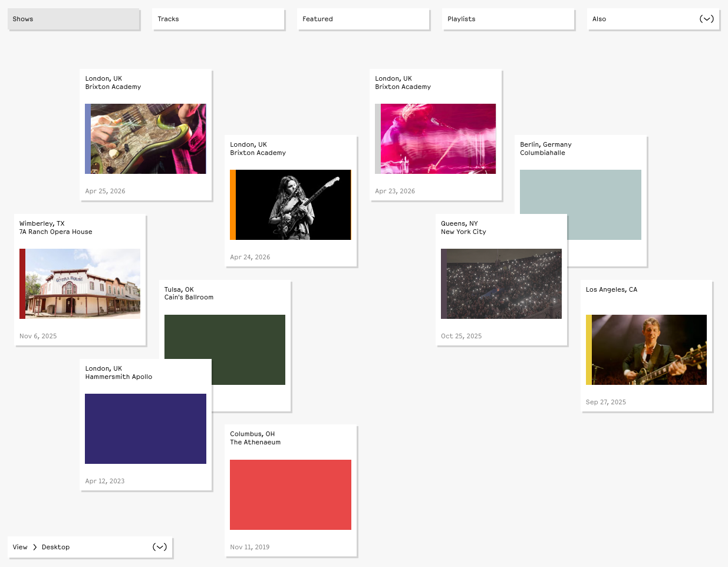
Task: Click the date Apr 24, 2026
Action: pyautogui.click(x=250, y=257)
